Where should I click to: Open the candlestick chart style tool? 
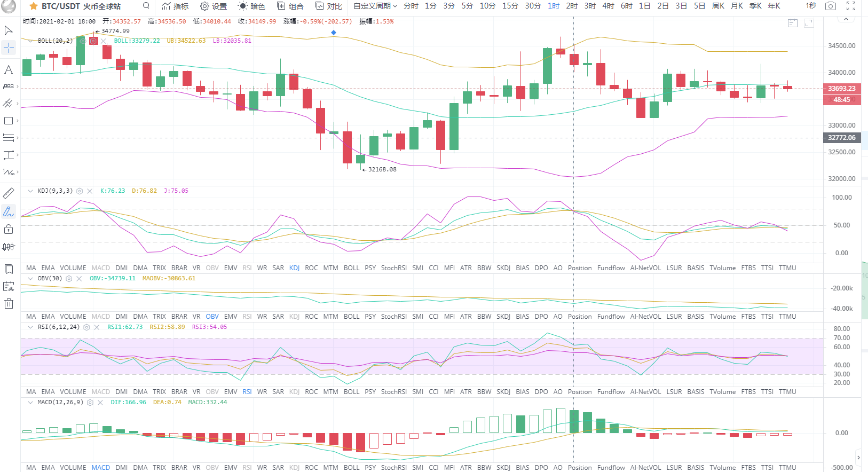9,247
